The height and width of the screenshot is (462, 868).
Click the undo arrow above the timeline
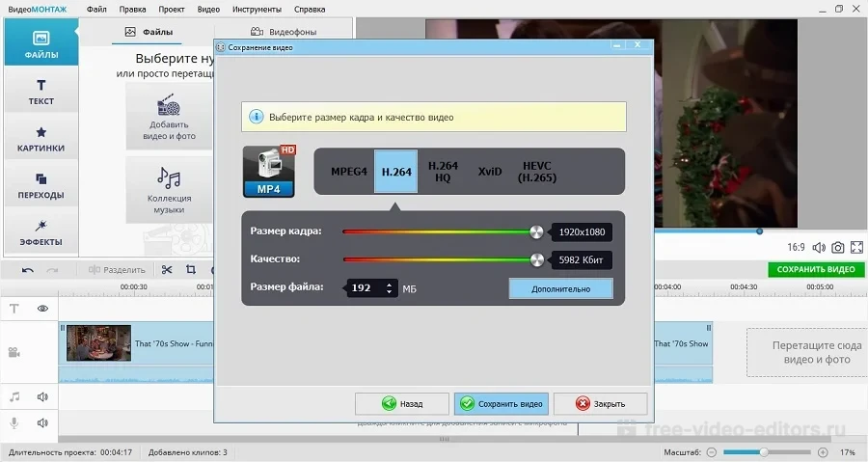click(x=28, y=270)
